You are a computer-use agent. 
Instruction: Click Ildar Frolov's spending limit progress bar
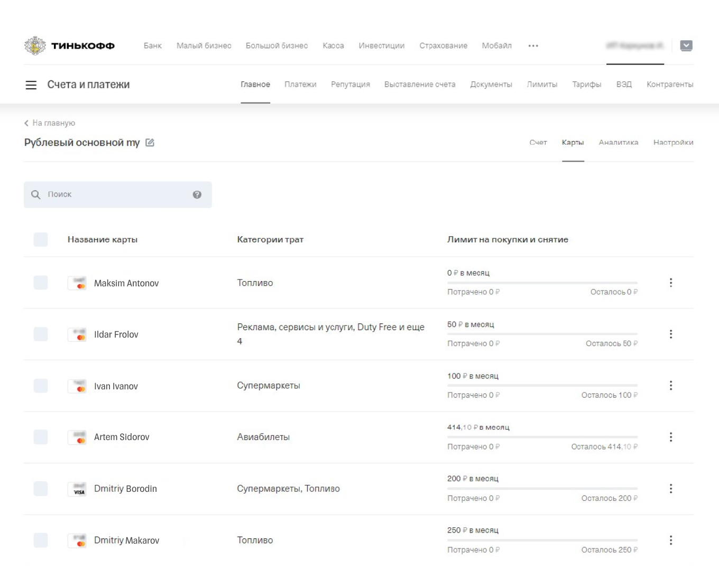click(x=542, y=334)
